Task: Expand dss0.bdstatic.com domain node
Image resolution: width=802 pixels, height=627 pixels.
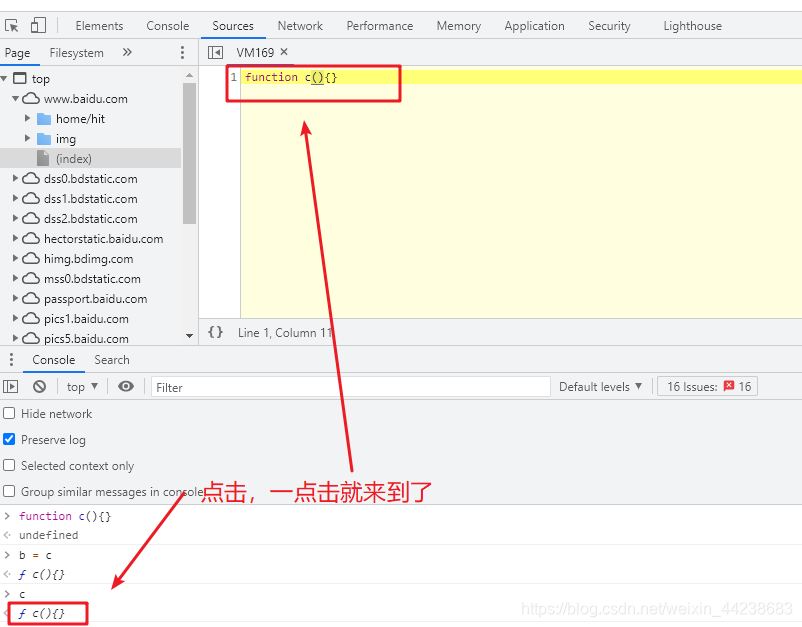Action: [16, 178]
